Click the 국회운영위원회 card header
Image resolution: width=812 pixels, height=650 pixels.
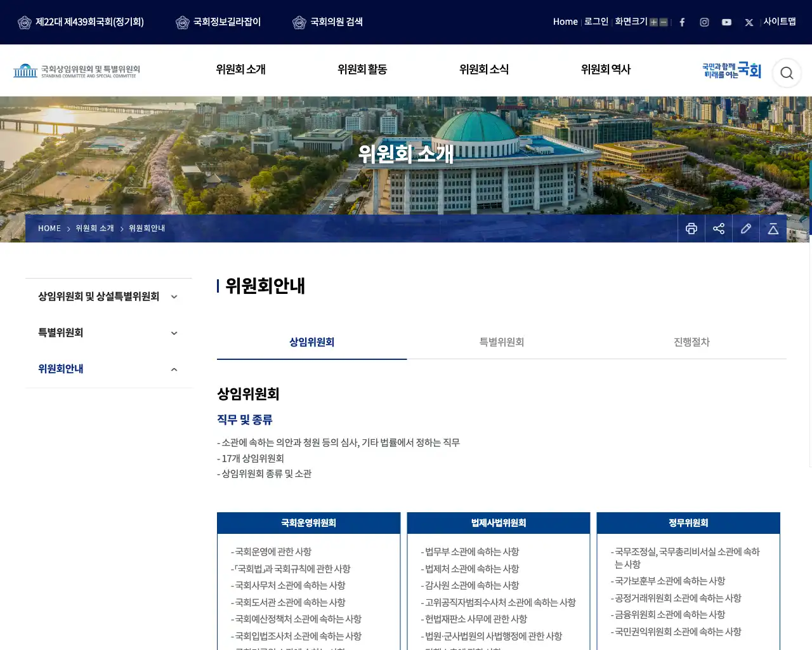(308, 523)
